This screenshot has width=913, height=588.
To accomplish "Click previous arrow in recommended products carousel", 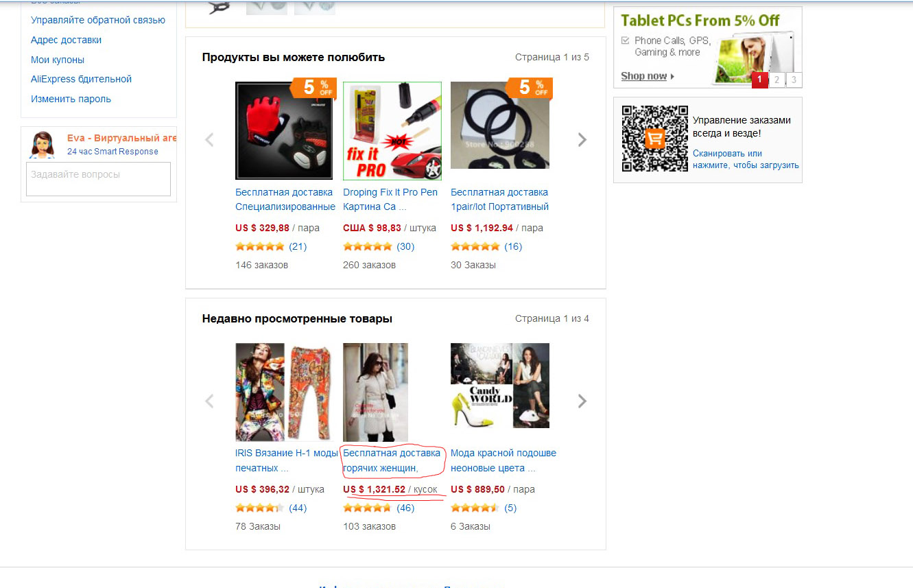I will click(x=209, y=140).
